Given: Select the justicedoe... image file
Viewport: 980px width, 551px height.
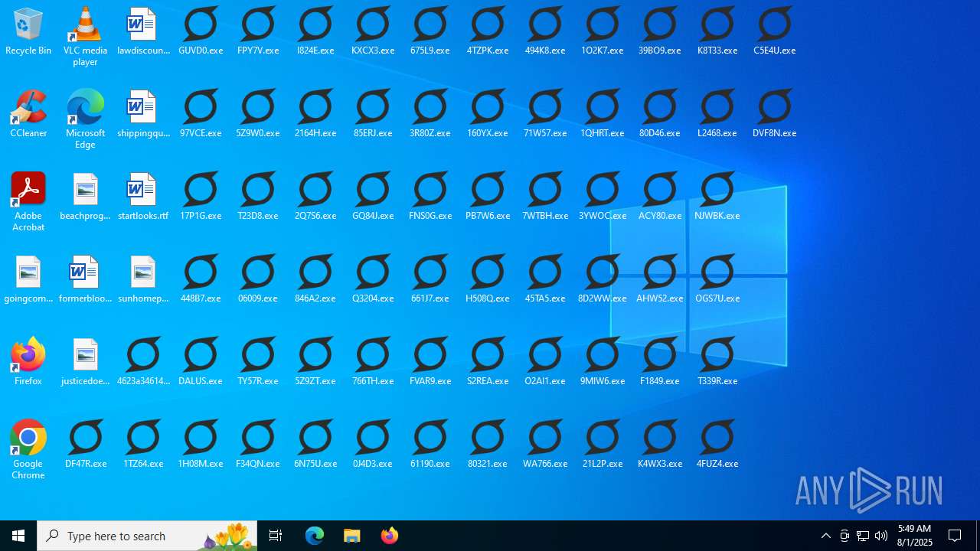Looking at the screenshot, I should pos(85,363).
